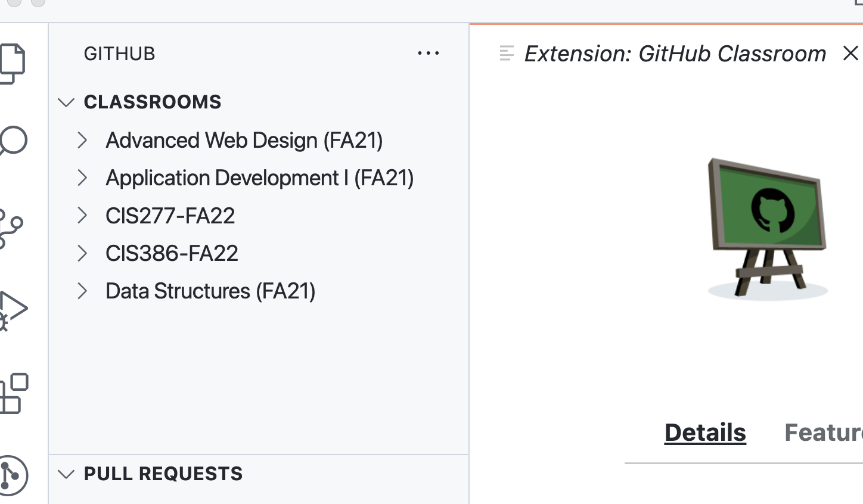
Task: Open the Run and Debug view
Action: pos(14,309)
